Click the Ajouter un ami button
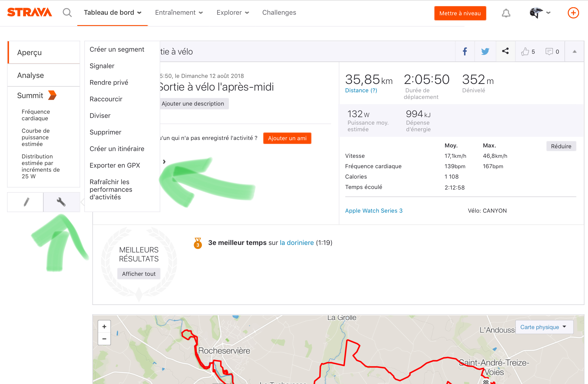This screenshot has width=588, height=384. (x=287, y=138)
